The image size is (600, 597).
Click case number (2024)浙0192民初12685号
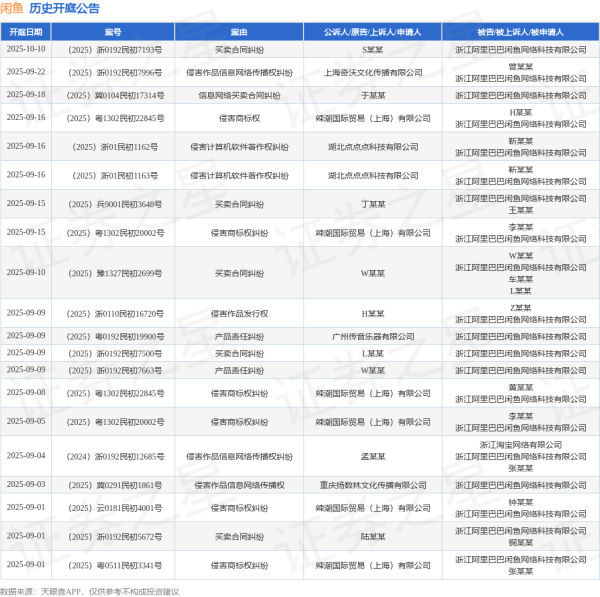click(115, 457)
